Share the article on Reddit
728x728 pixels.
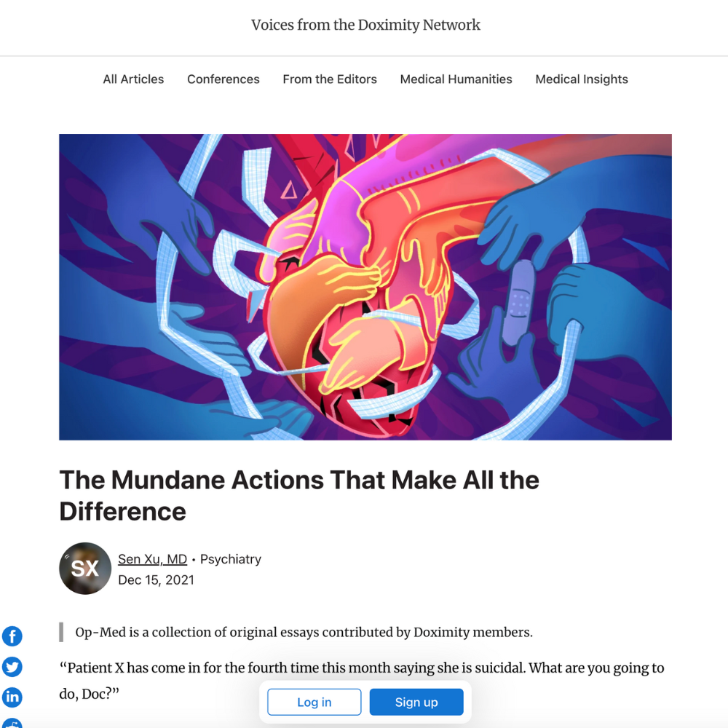(12, 724)
